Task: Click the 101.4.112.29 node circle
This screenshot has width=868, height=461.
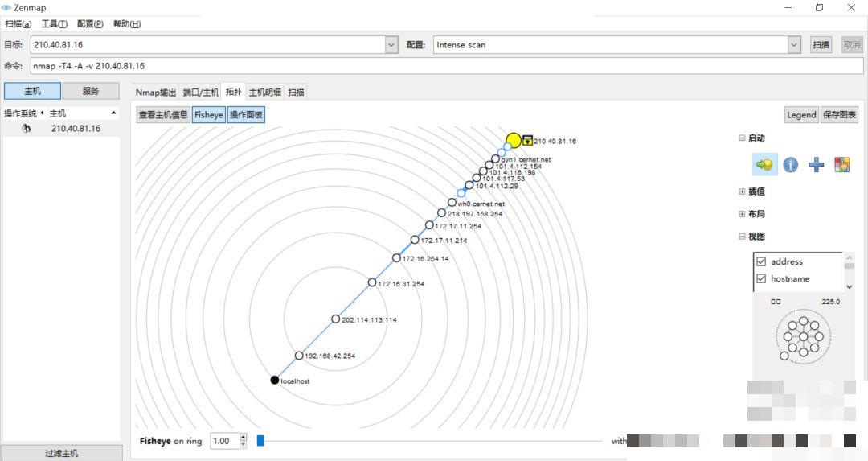Action: coord(469,185)
